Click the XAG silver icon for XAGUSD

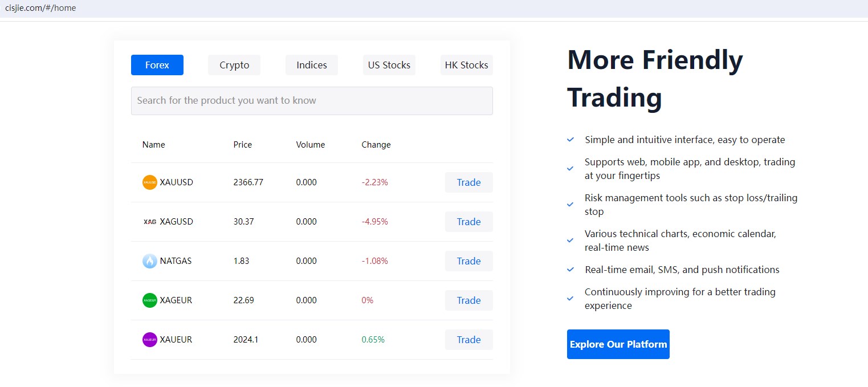pyautogui.click(x=149, y=222)
